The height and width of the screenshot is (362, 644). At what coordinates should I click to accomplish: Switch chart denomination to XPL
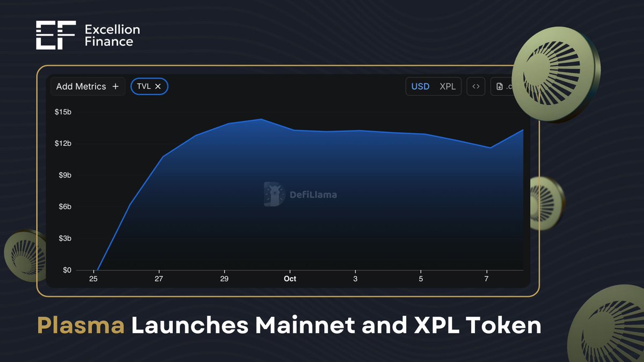point(448,86)
